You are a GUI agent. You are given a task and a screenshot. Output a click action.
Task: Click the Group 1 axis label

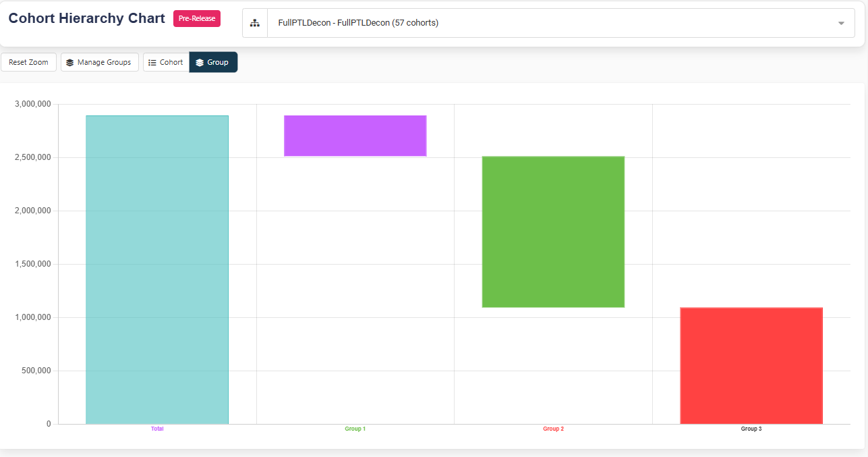click(x=355, y=429)
